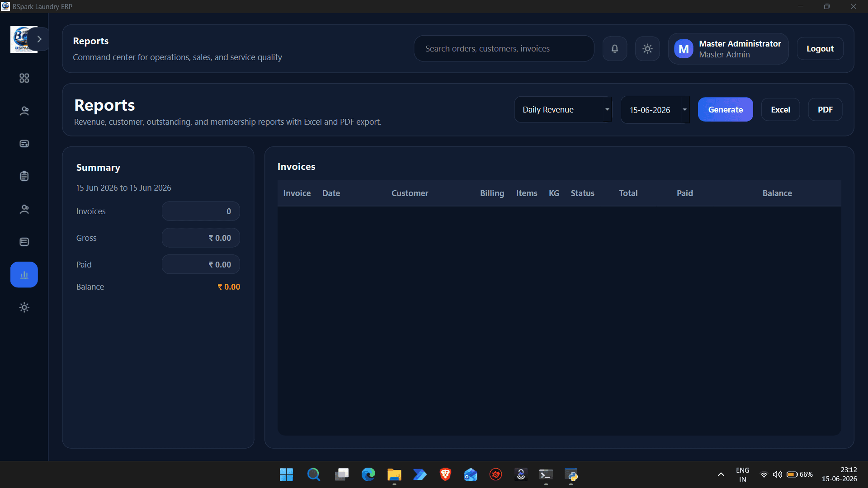868x488 pixels.
Task: Click the Paid column header
Action: click(684, 193)
